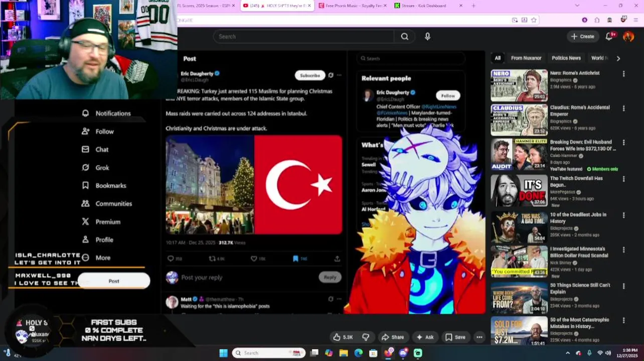Open options for 50 Things Science video

tap(623, 286)
